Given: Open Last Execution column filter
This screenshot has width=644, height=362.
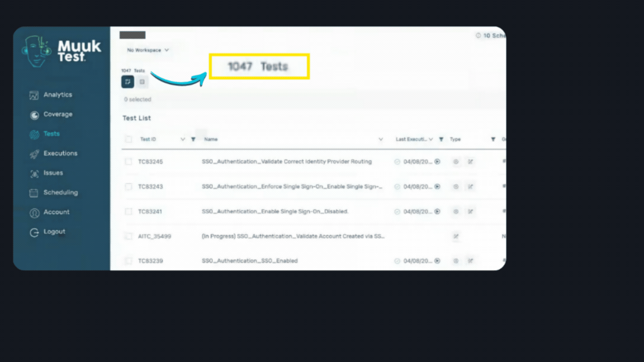Looking at the screenshot, I should point(441,140).
